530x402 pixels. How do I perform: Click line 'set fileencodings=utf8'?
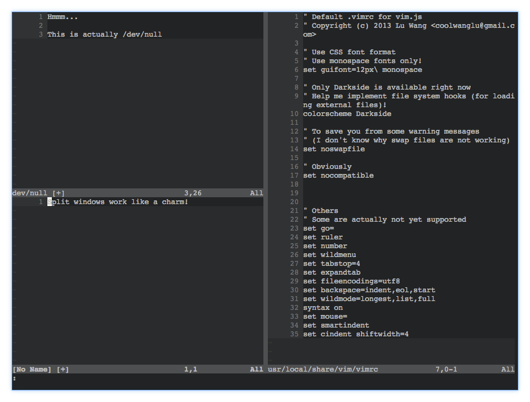point(352,281)
